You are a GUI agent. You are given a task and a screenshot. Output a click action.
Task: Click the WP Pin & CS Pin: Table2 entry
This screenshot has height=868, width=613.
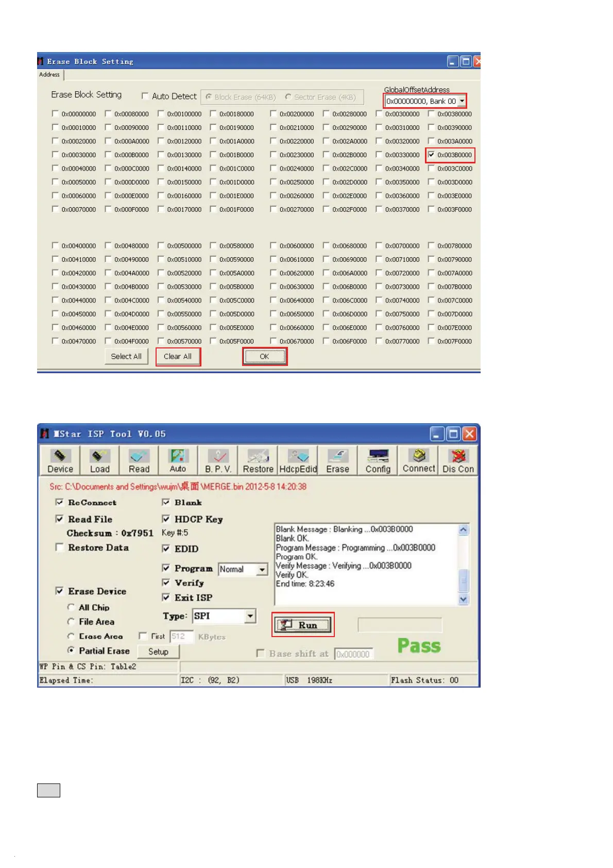(88, 666)
